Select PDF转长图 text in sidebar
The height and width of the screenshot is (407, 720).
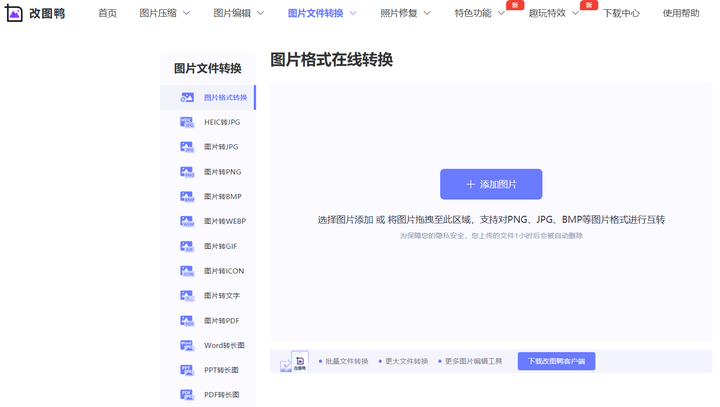tap(222, 395)
